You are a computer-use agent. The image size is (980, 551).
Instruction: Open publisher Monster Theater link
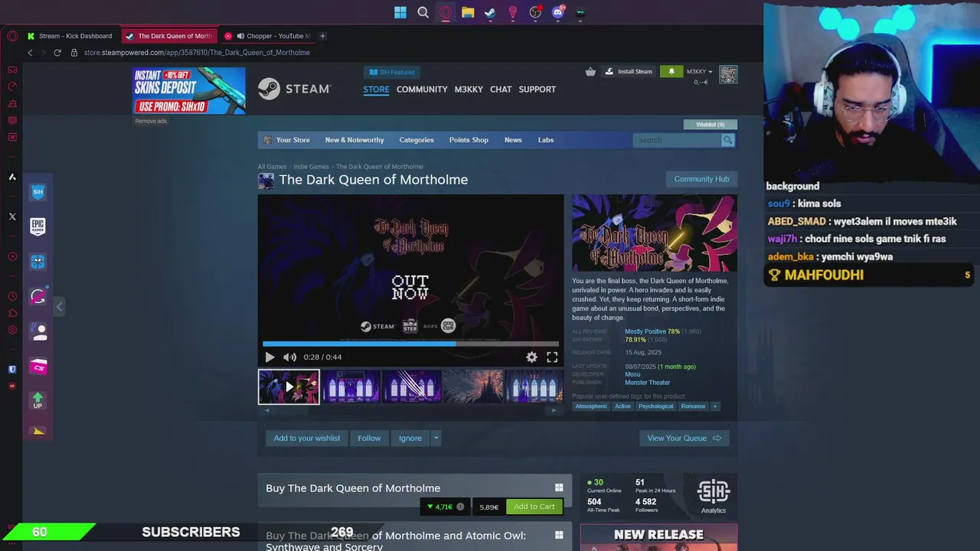[647, 383]
